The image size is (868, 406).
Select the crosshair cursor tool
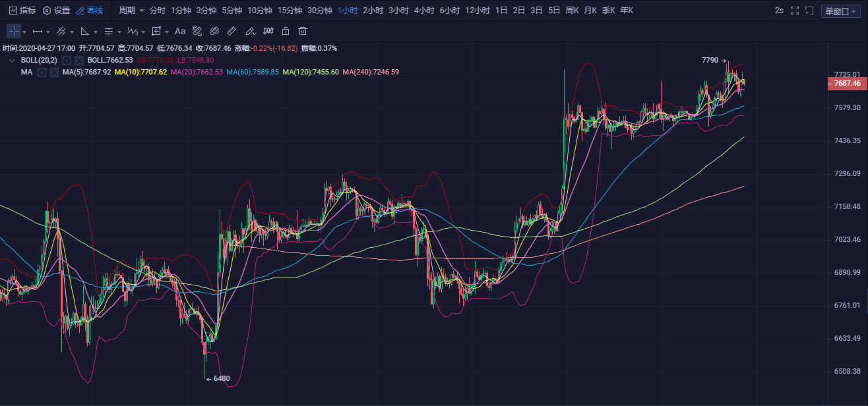click(14, 31)
